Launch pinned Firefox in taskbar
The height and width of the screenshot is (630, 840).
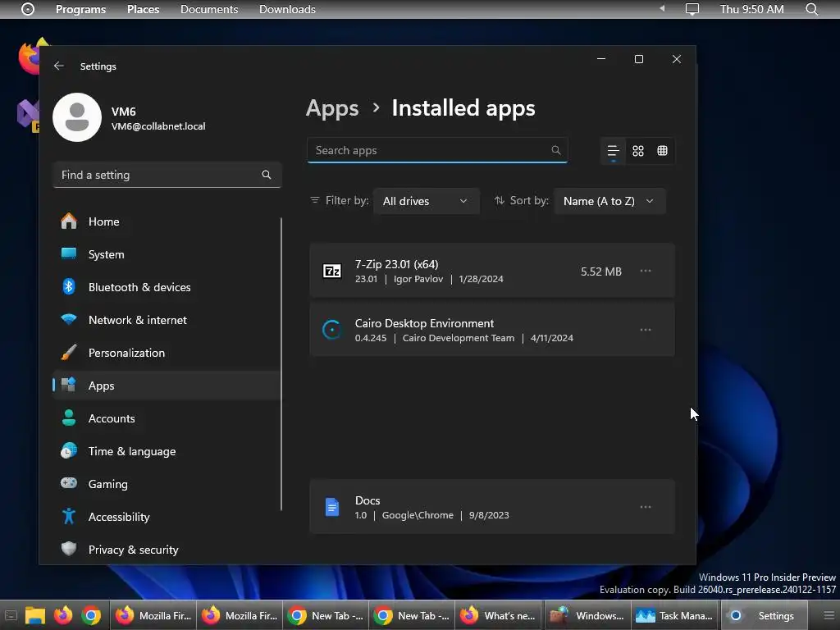63,615
